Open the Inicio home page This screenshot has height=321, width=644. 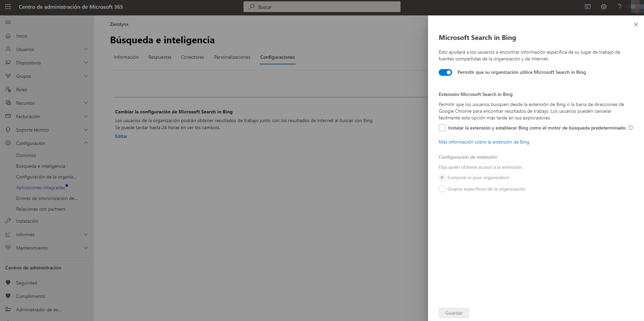pos(21,36)
